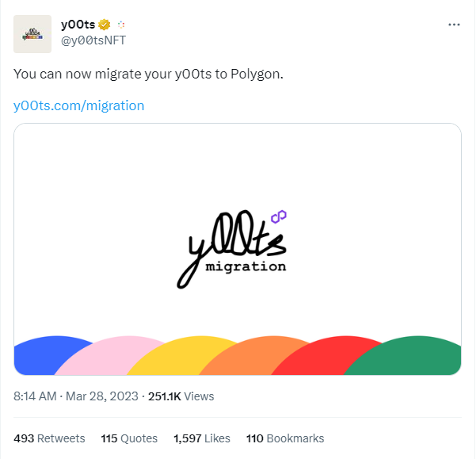Open the @y00tsNFT handle link
The image size is (476, 459).
(x=93, y=40)
